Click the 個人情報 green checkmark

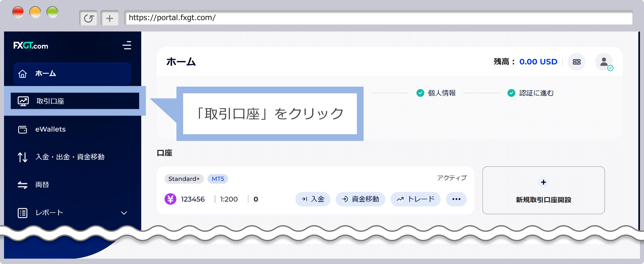(420, 93)
